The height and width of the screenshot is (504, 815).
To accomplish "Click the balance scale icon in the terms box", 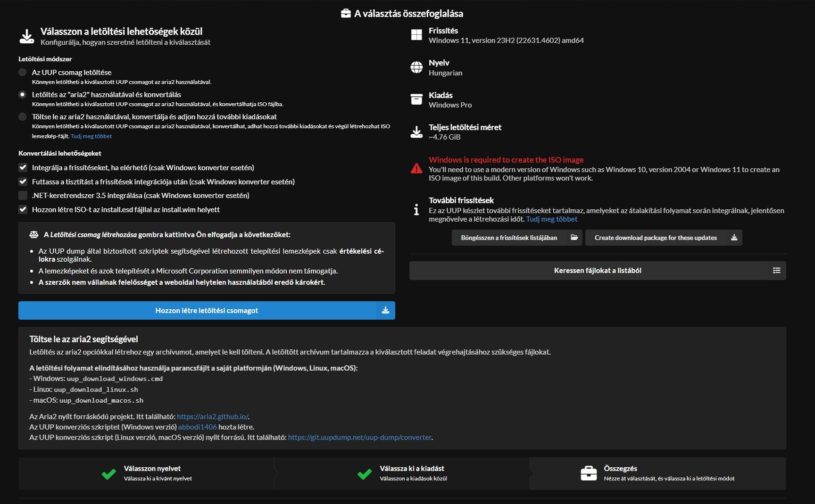I will [34, 235].
